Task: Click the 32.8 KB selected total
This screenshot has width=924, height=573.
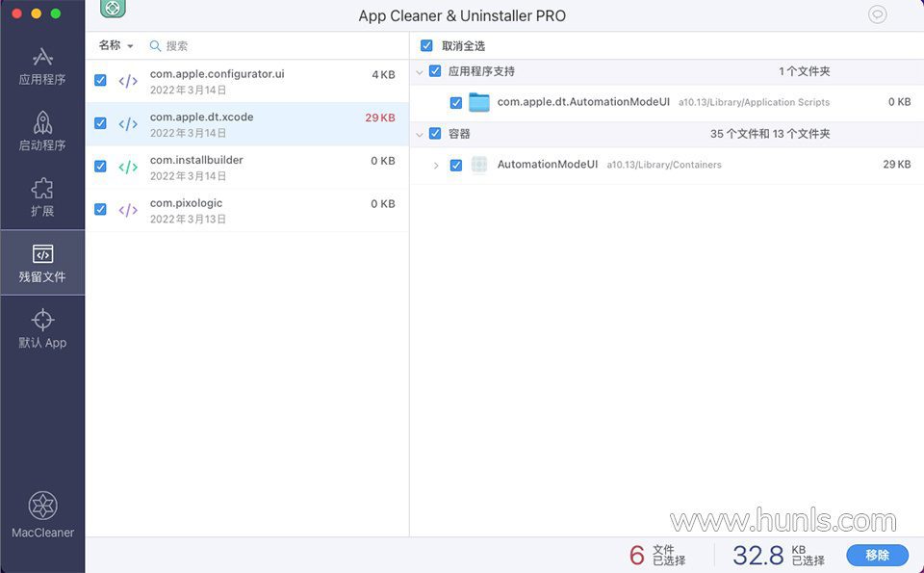Action: pyautogui.click(x=779, y=556)
